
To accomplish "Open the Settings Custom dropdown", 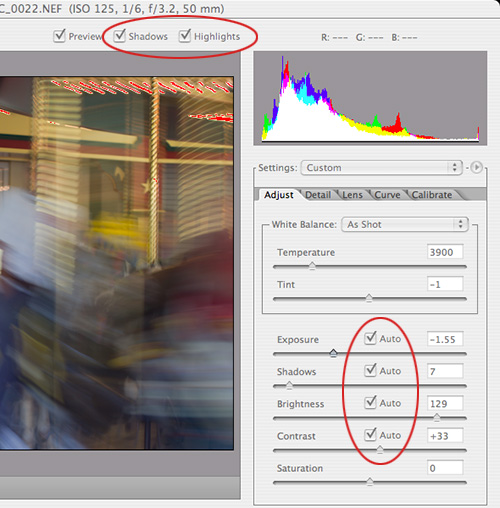I will 381,168.
